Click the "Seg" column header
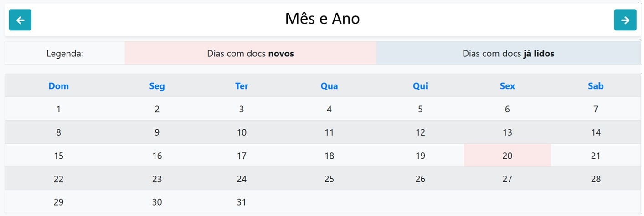Viewport: 644px width, 216px height. pos(157,86)
